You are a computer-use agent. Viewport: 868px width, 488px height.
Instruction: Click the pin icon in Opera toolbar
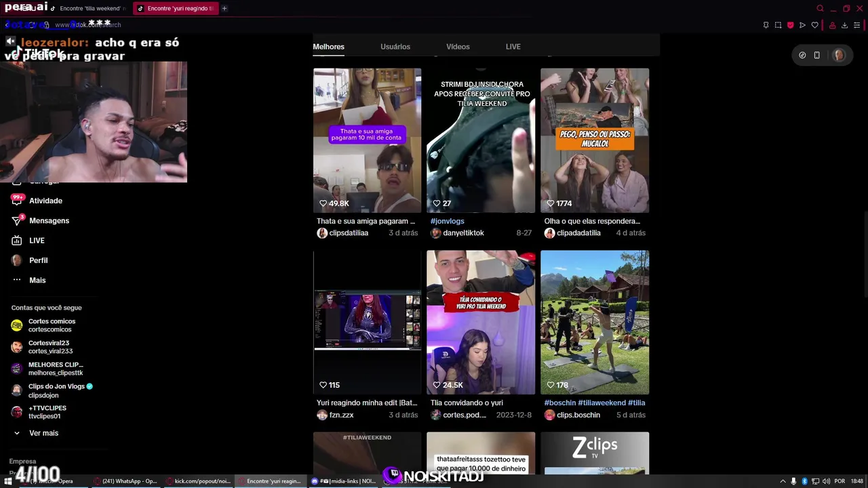pos(766,25)
